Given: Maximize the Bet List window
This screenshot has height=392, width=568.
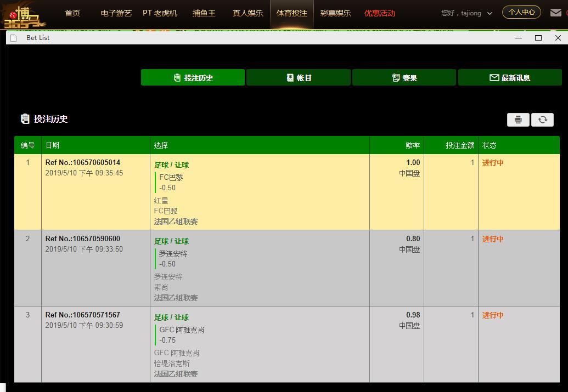Looking at the screenshot, I should click(x=538, y=38).
